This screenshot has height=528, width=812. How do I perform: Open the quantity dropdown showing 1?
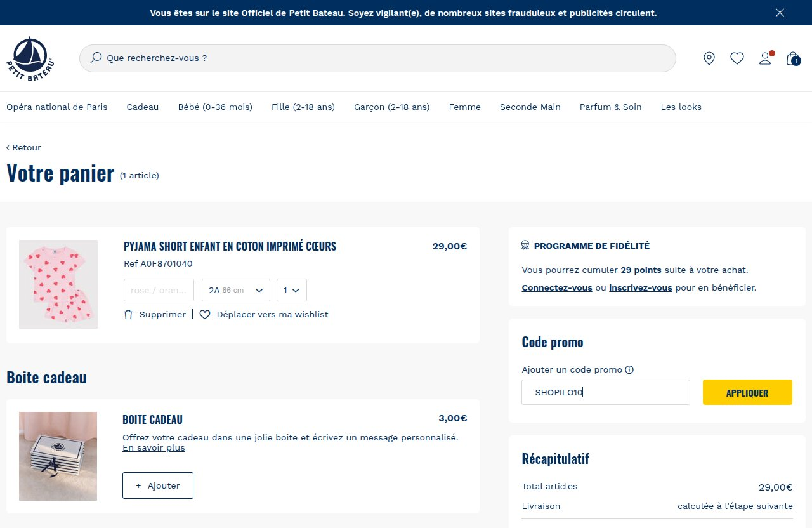pos(292,290)
